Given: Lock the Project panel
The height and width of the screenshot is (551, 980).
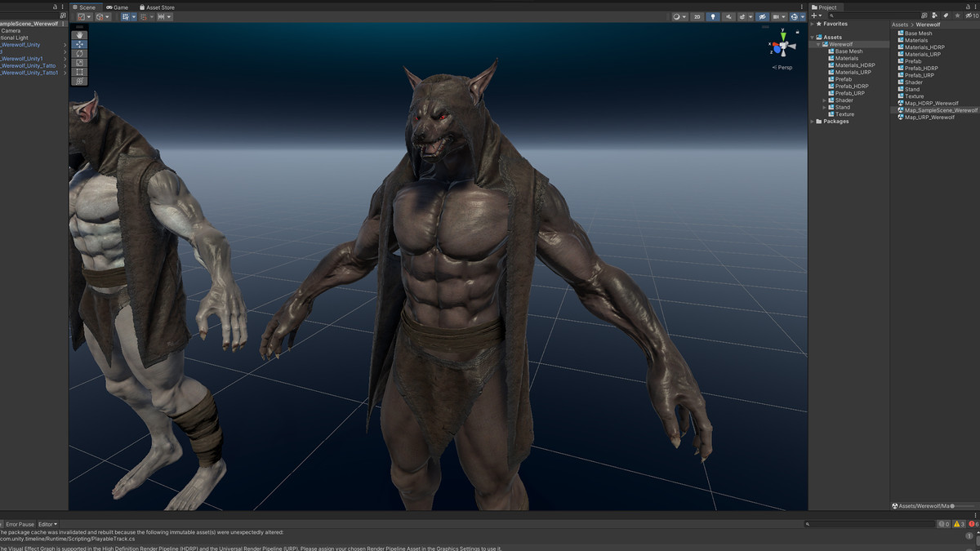Looking at the screenshot, I should [969, 7].
